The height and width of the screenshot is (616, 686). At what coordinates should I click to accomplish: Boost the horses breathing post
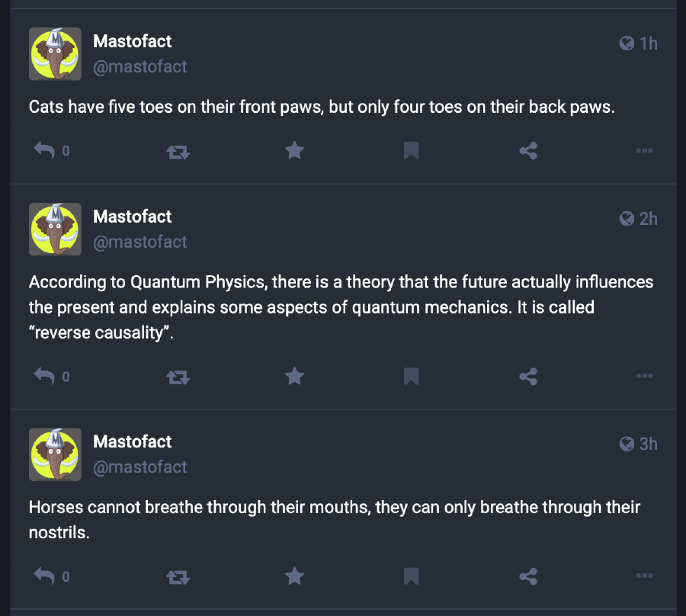pyautogui.click(x=178, y=577)
